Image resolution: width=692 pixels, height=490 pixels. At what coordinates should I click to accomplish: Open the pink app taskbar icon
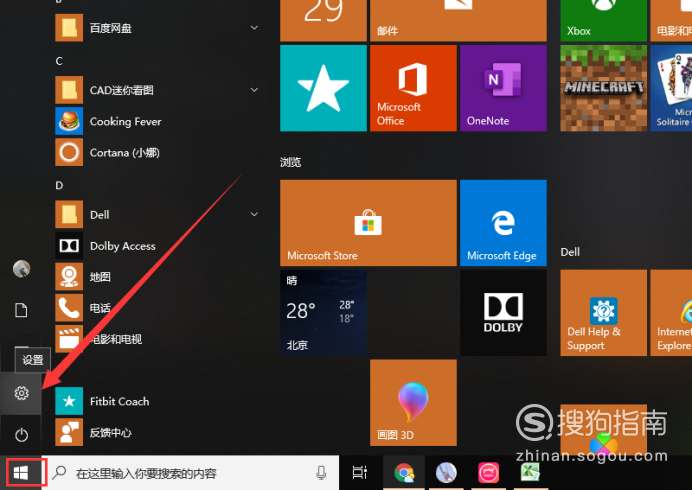[488, 473]
